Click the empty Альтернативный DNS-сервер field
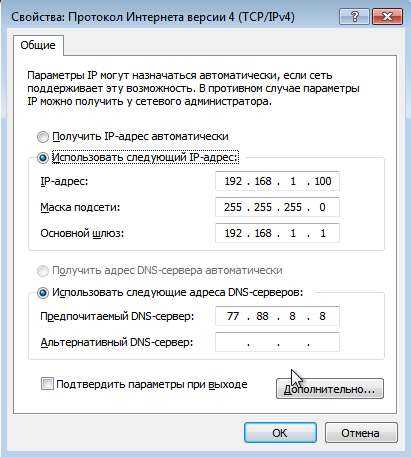The width and height of the screenshot is (411, 457). 277,342
